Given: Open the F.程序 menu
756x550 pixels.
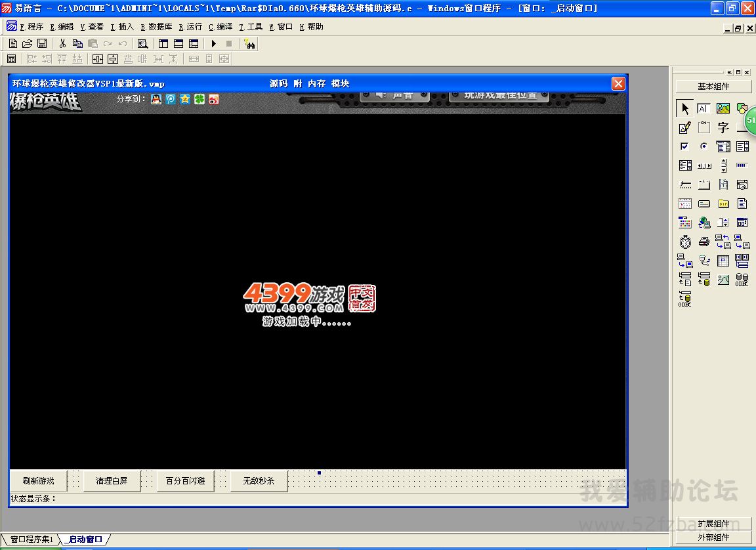Looking at the screenshot, I should point(31,27).
